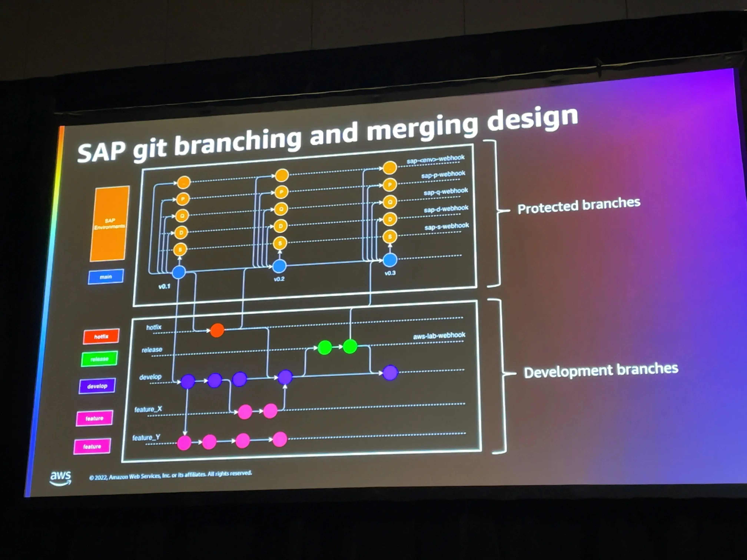Click the orange D node above v0.3
The height and width of the screenshot is (560, 747).
tap(390, 219)
